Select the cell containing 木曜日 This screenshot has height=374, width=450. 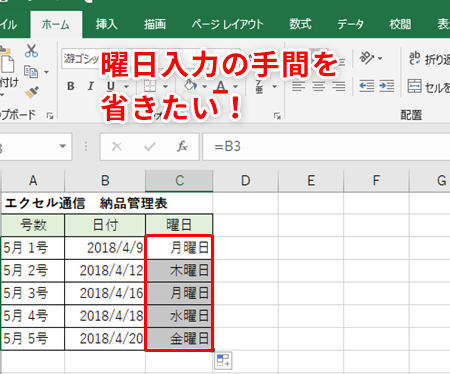click(x=179, y=271)
